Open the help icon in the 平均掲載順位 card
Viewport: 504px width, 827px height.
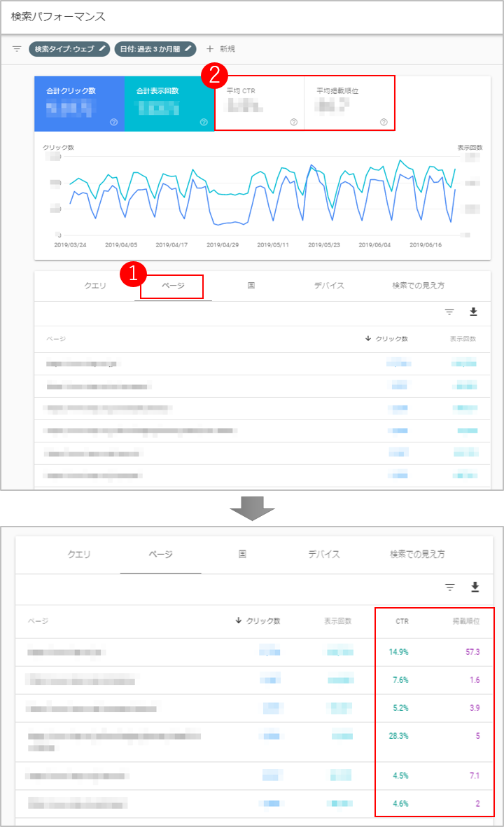pyautogui.click(x=384, y=123)
